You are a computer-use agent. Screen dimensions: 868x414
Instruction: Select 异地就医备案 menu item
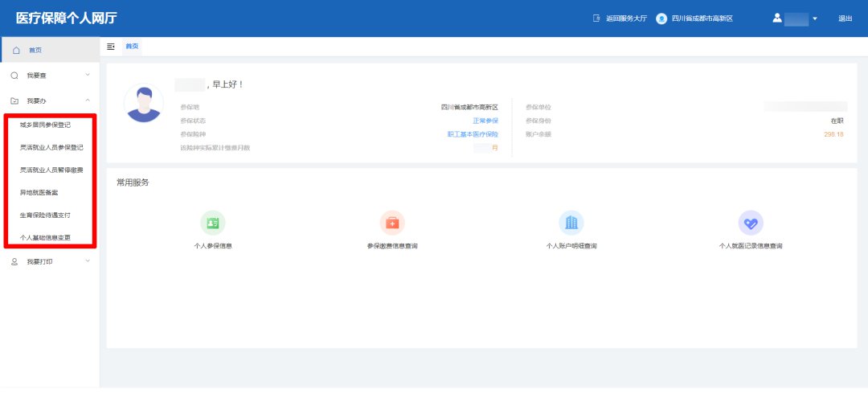(39, 193)
